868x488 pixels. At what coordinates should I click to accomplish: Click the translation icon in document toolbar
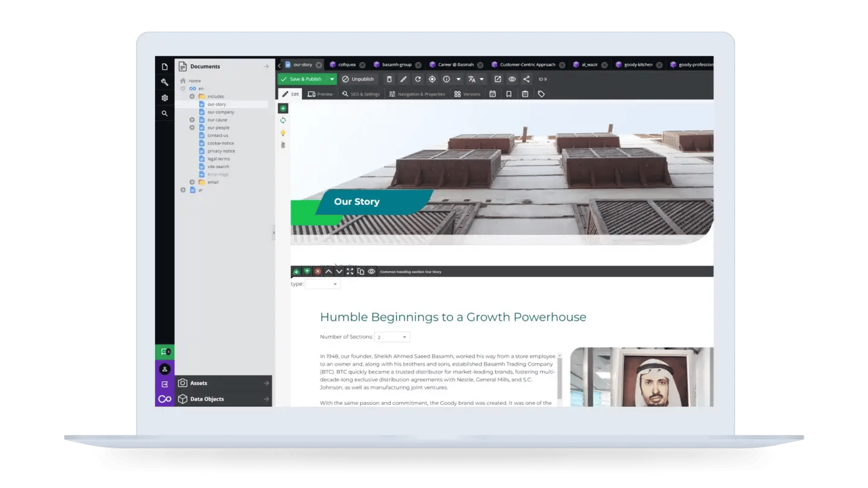point(472,79)
